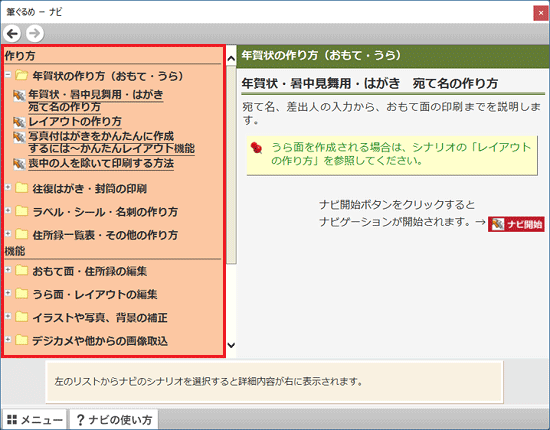Click the red pushpin icon in the note
The height and width of the screenshot is (430, 550).
tap(257, 148)
